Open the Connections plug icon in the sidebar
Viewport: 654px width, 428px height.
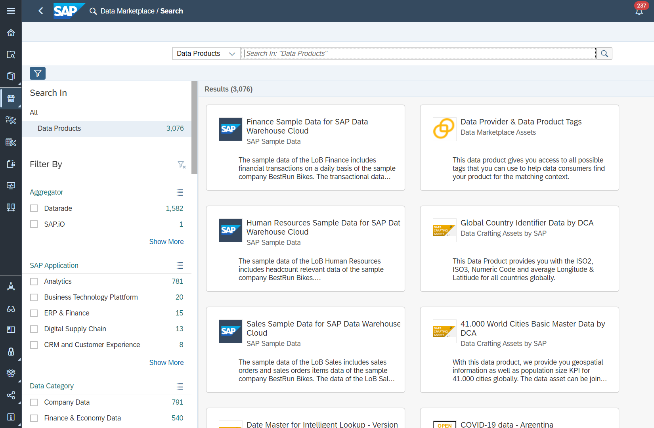(11, 207)
